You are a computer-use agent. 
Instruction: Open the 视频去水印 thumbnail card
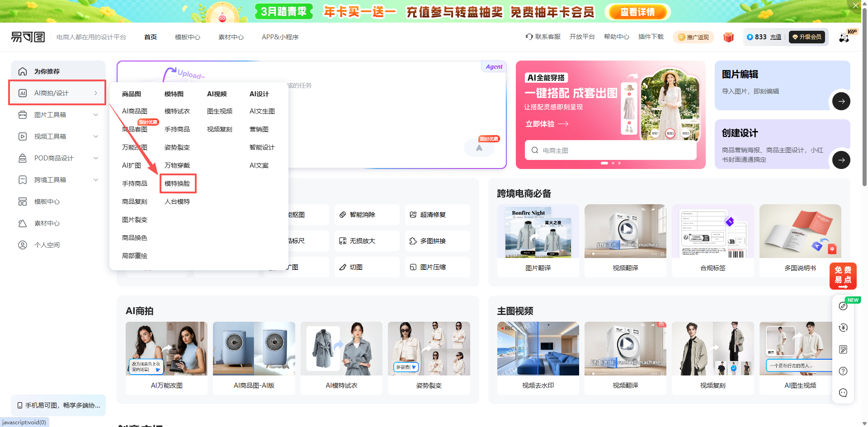(x=538, y=358)
